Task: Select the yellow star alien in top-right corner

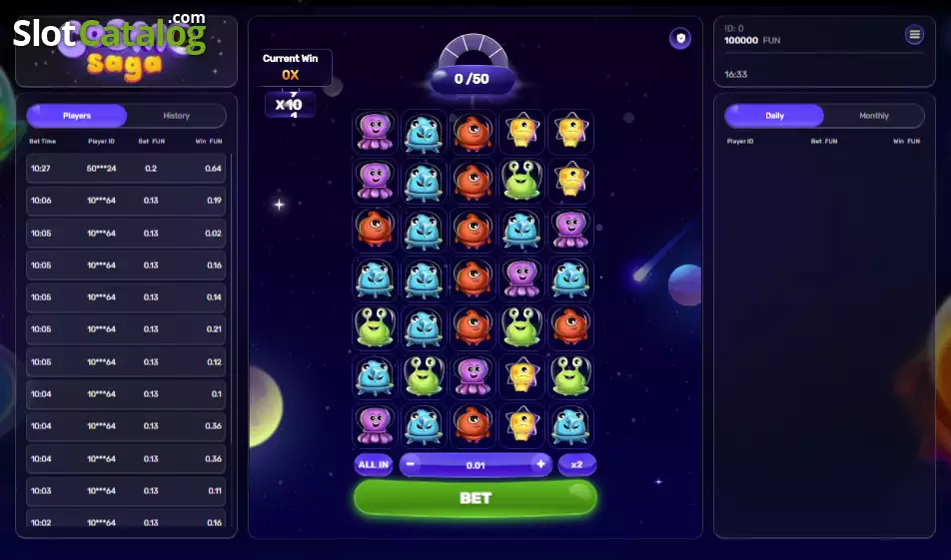Action: (570, 132)
